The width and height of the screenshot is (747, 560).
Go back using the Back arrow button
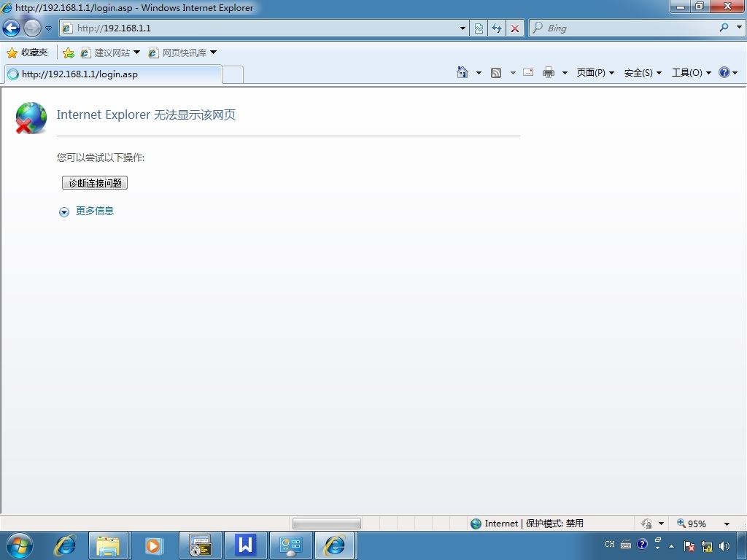coord(12,28)
